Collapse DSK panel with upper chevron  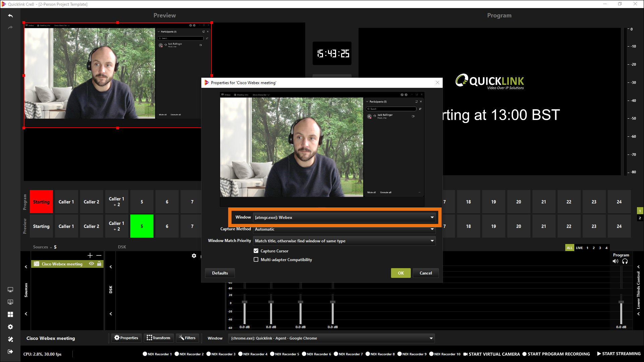point(111,267)
